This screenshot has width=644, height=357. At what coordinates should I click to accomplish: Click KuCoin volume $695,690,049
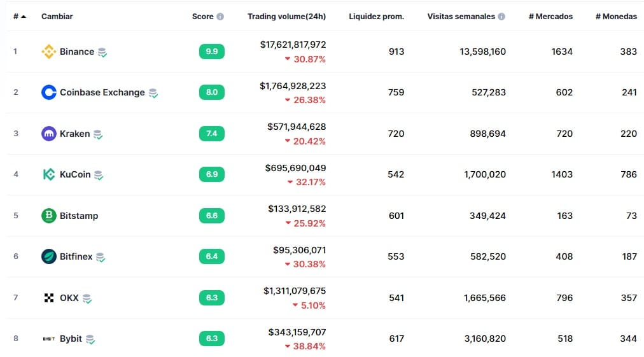pyautogui.click(x=296, y=168)
